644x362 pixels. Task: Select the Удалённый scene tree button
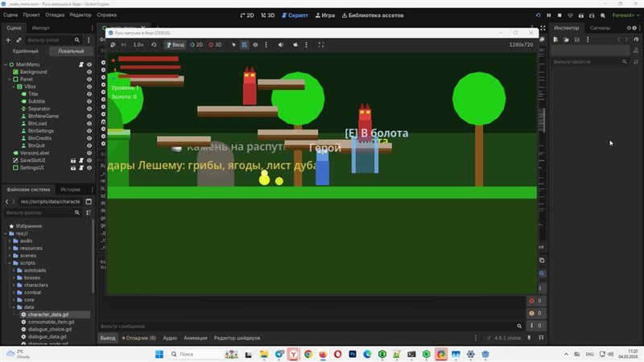pos(25,51)
